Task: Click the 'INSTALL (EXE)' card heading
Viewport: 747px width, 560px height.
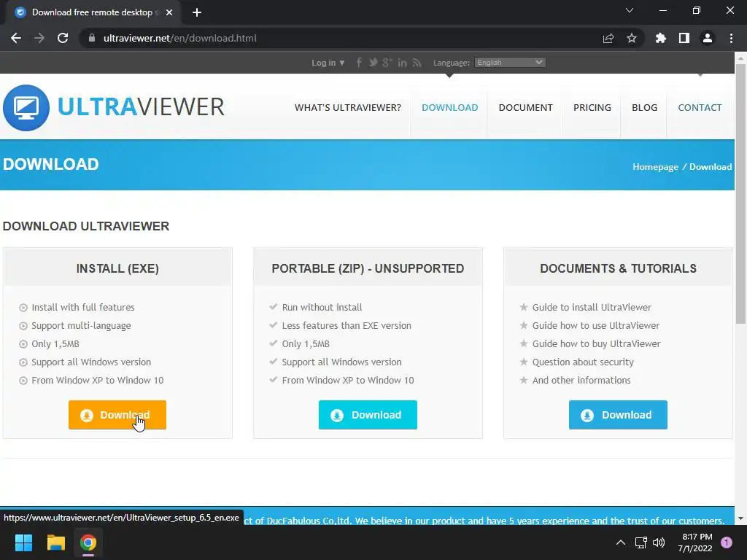Action: [117, 268]
